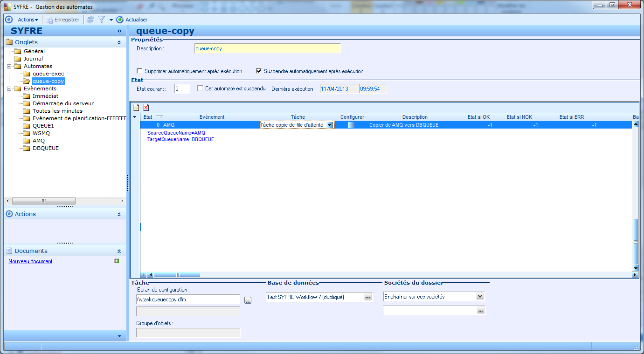This screenshot has height=354, width=644.
Task: Select the QUEUE1 event
Action: pyautogui.click(x=43, y=126)
